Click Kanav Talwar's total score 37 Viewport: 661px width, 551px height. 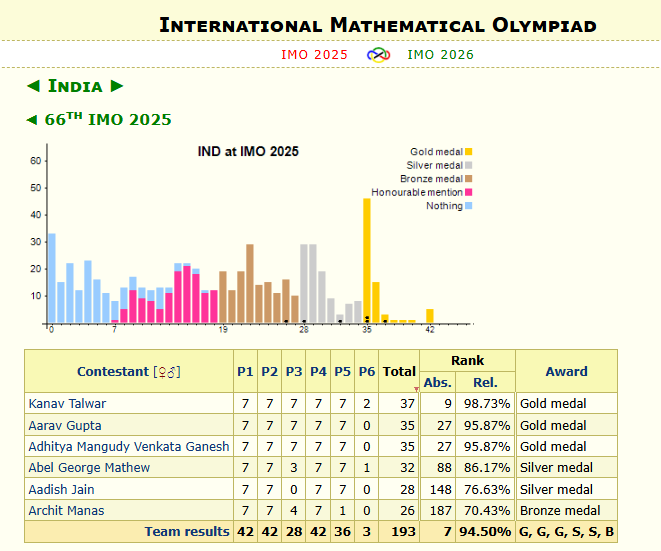pyautogui.click(x=407, y=403)
